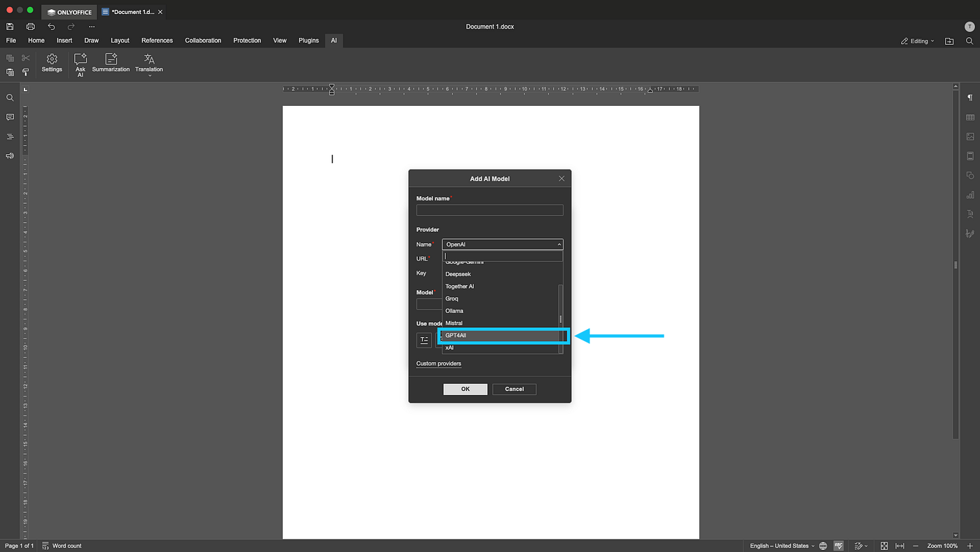980x552 pixels.
Task: Choose Ollama in the provider list
Action: (x=500, y=311)
